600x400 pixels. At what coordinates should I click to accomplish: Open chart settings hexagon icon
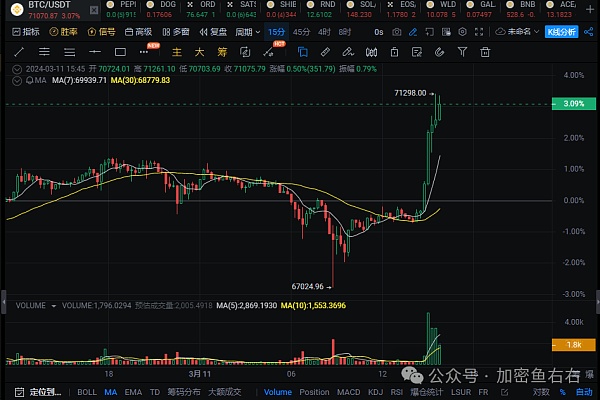pyautogui.click(x=463, y=32)
